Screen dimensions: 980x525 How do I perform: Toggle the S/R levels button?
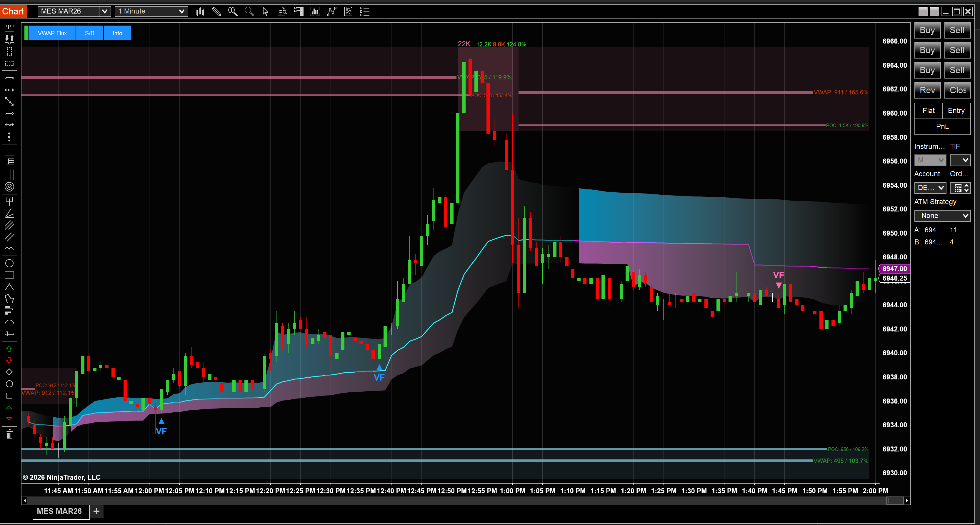pyautogui.click(x=90, y=33)
